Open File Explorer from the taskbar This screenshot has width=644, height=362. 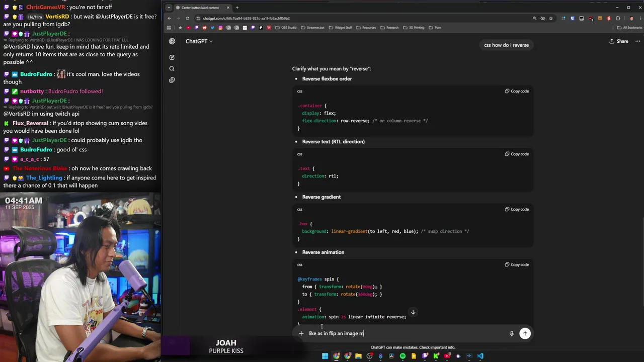[x=358, y=356]
